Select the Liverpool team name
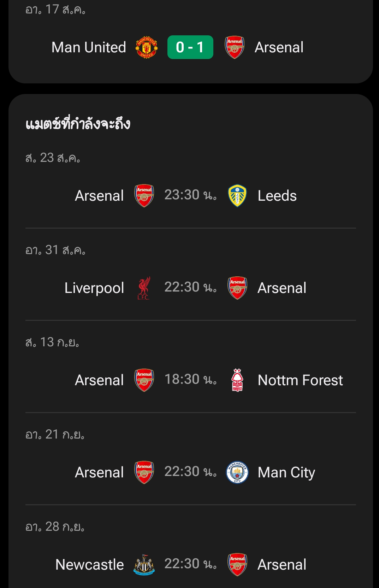Viewport: 379px width, 588px height. tap(94, 288)
